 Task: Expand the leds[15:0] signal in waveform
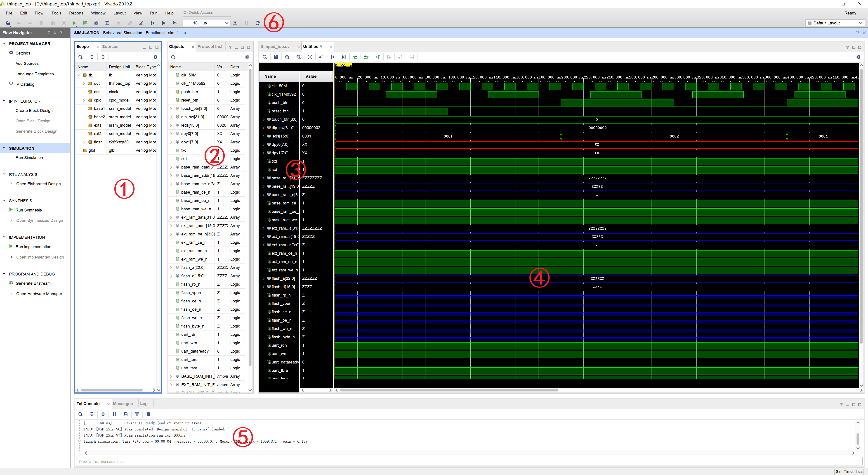point(264,136)
